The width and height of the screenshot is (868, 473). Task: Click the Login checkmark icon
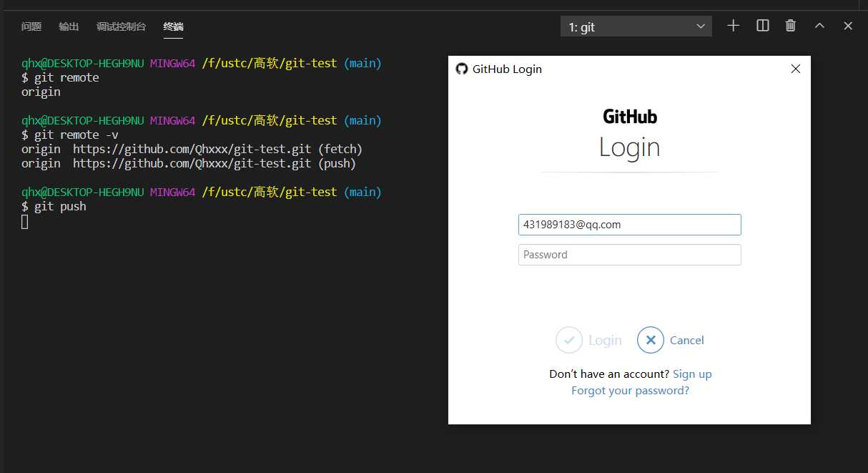coord(569,340)
